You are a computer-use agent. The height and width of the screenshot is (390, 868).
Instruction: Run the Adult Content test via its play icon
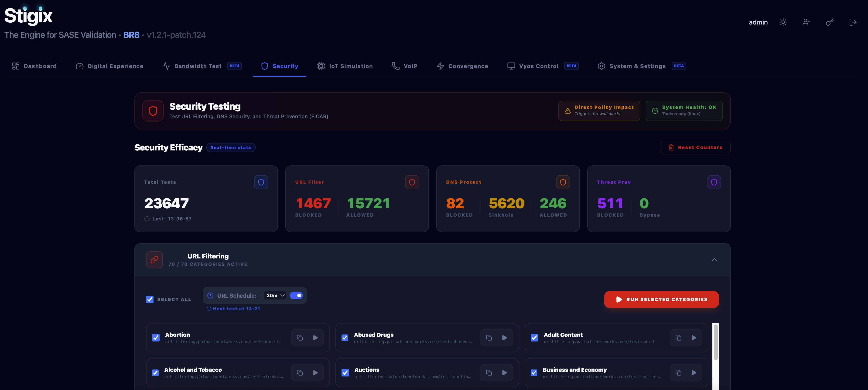pos(694,337)
